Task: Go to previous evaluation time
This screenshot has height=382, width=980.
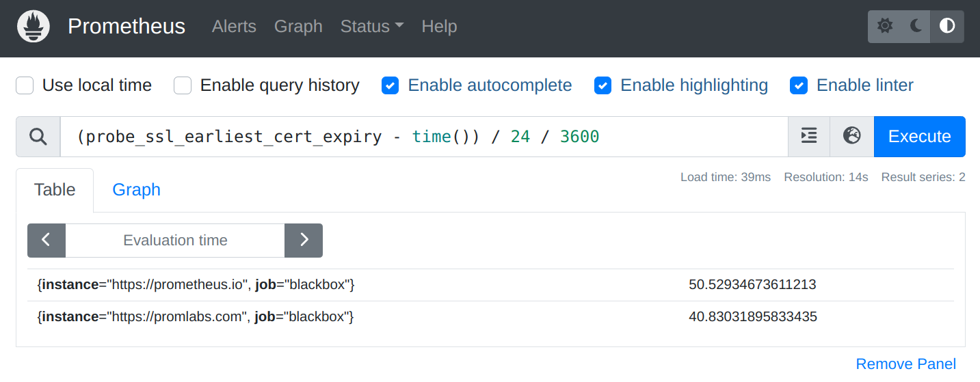Action: (47, 241)
